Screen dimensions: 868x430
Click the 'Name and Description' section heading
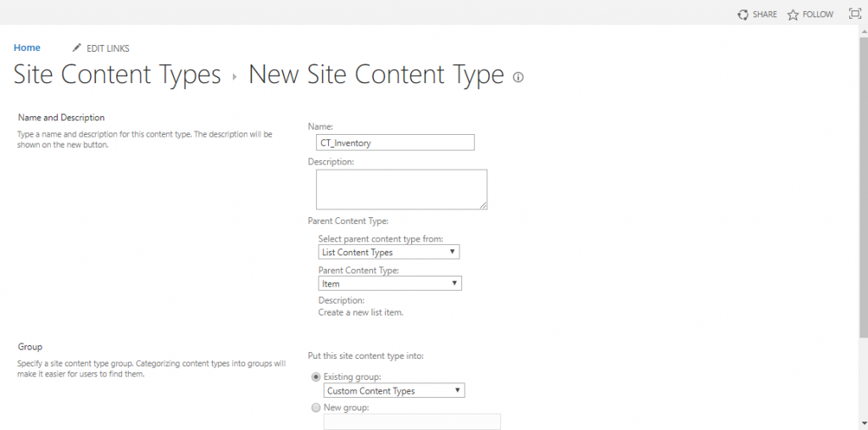pos(61,118)
